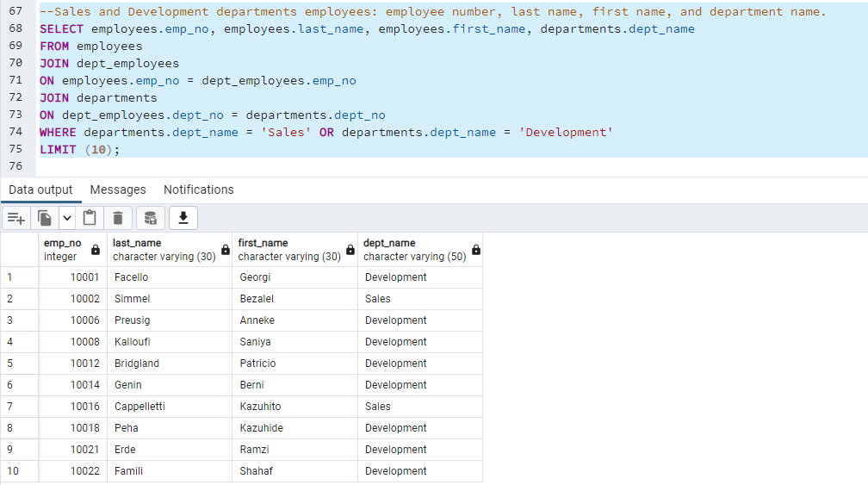
Task: Click lock icon in dept_name header
Action: (x=476, y=250)
